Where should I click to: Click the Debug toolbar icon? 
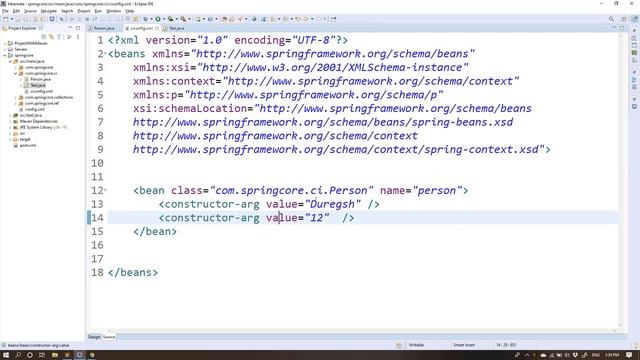(x=145, y=19)
